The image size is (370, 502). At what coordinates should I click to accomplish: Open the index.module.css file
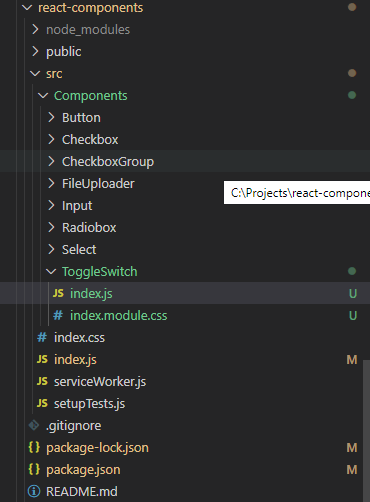[x=119, y=316]
